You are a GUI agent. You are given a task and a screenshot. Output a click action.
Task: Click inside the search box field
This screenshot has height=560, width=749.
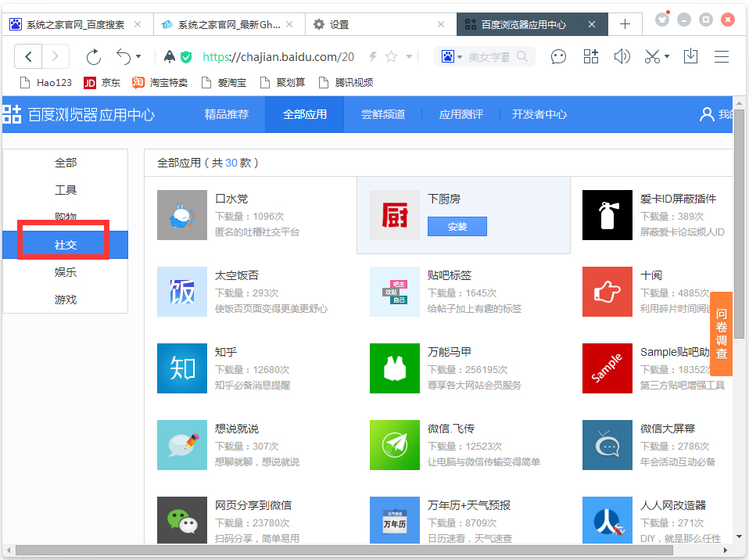489,57
